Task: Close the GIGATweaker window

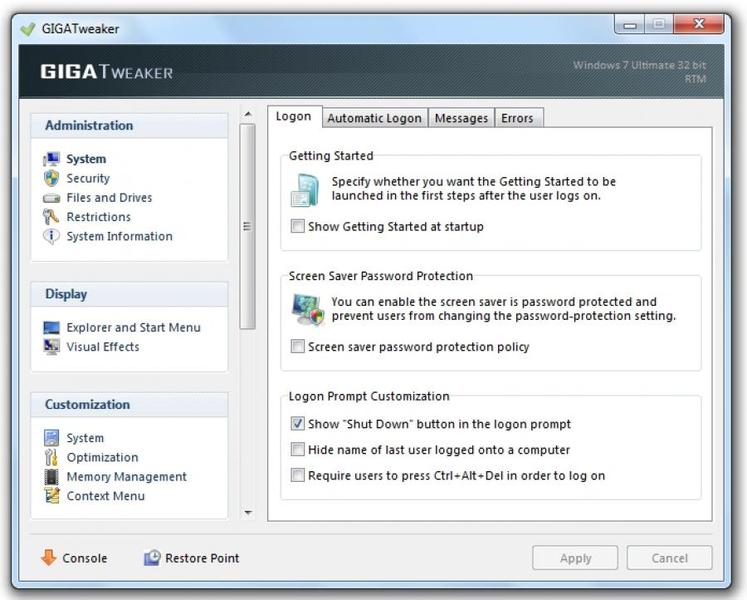Action: point(699,24)
